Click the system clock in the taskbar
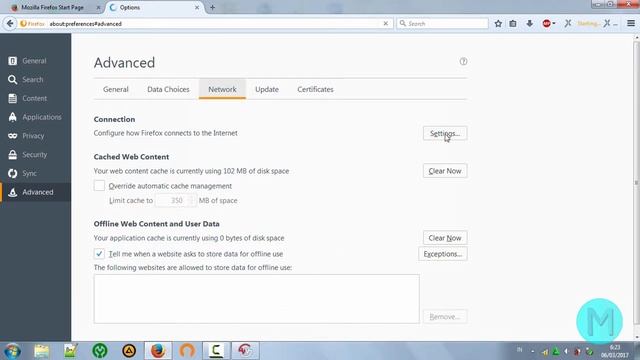Image resolution: width=640 pixels, height=360 pixels. tap(614, 351)
